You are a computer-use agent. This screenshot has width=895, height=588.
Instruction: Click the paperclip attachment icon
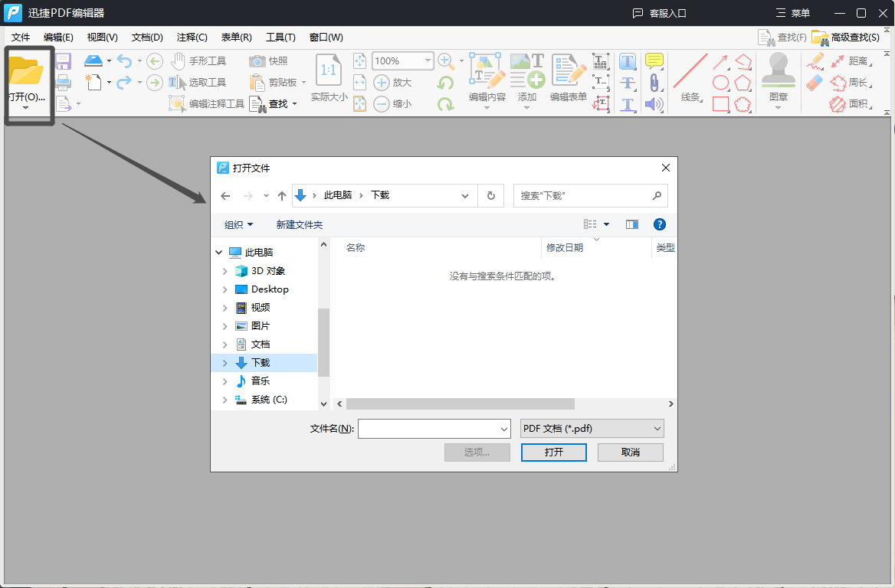click(x=654, y=83)
